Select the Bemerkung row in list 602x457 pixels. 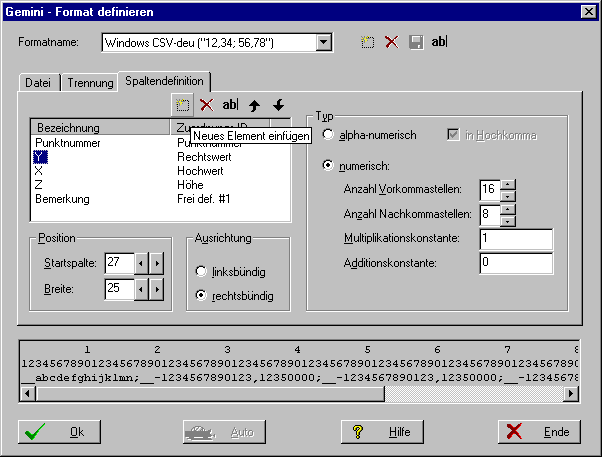(160, 199)
